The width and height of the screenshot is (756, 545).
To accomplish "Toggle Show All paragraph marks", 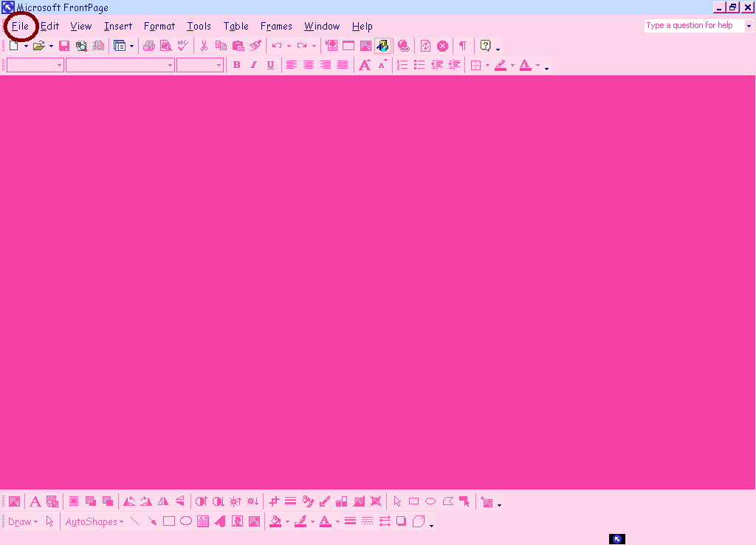I will click(463, 46).
